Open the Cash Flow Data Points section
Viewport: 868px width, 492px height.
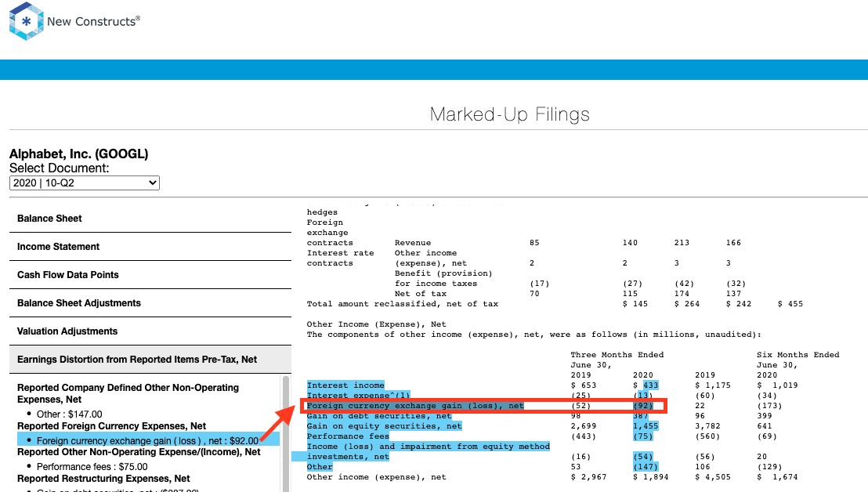pos(150,275)
